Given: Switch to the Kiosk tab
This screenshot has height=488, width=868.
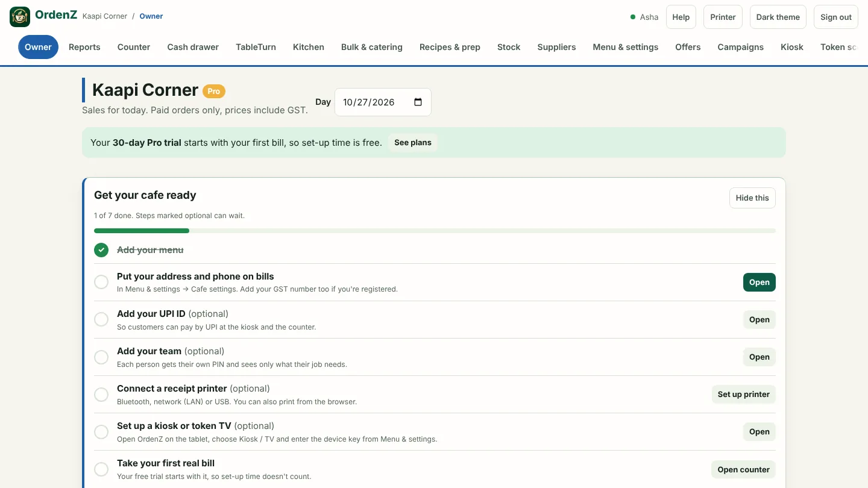Looking at the screenshot, I should [x=792, y=47].
